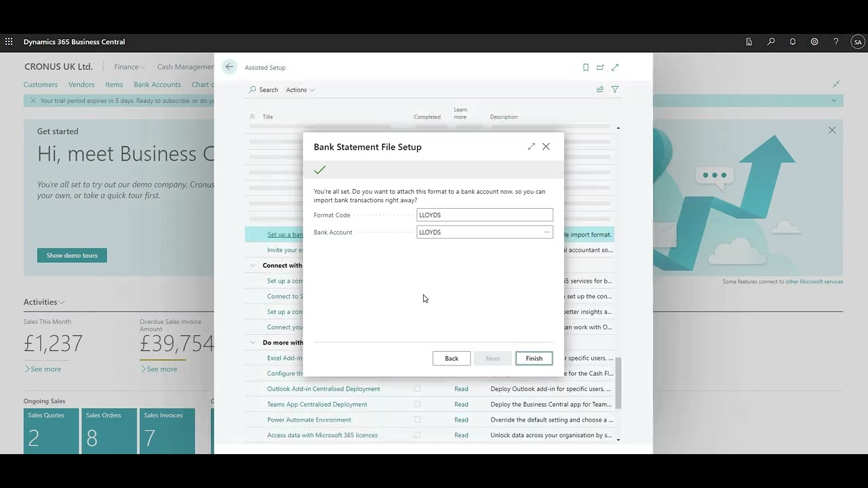Toggle the filter pane funnel icon
Image resolution: width=868 pixels, height=488 pixels.
(615, 89)
